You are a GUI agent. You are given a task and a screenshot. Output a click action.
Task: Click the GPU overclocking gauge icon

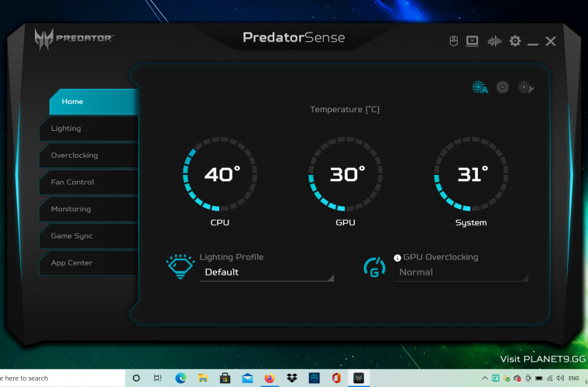(375, 267)
